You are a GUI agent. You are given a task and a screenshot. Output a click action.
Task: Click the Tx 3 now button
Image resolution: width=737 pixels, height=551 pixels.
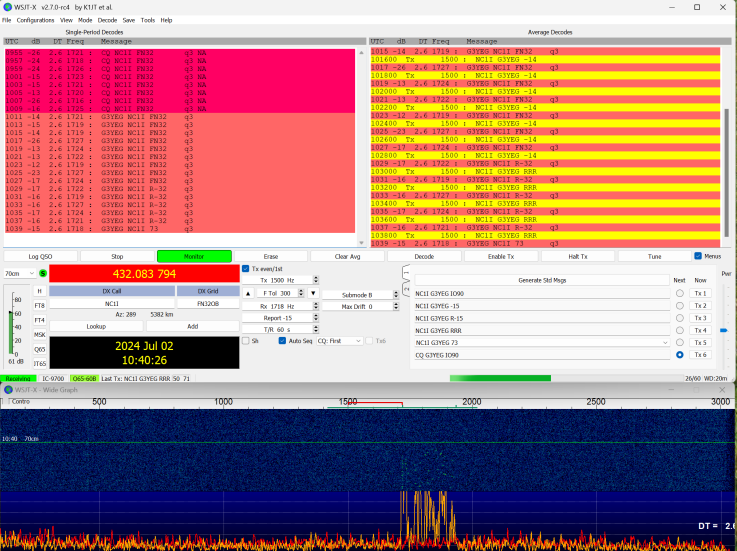click(x=700, y=318)
